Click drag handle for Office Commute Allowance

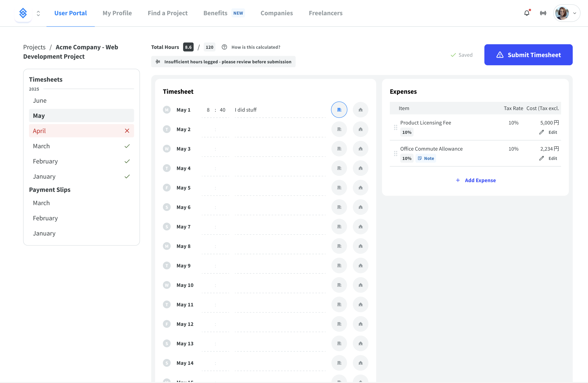click(395, 154)
